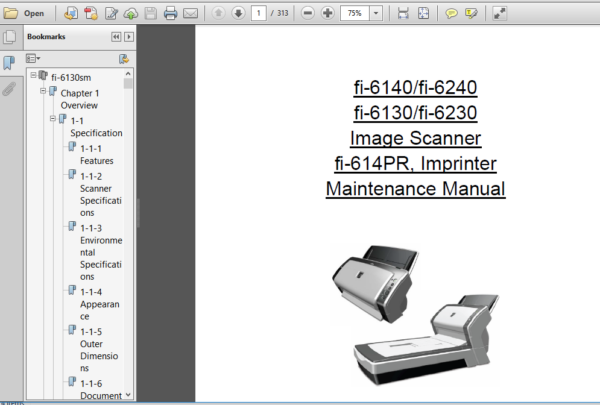Collapse the fi-6130sm bookmark root

coord(34,75)
